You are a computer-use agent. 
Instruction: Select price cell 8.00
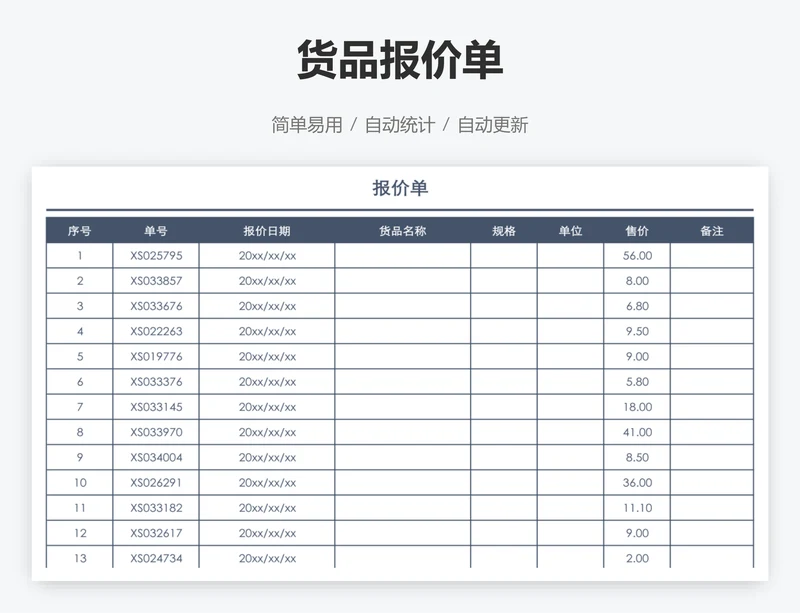pos(637,281)
